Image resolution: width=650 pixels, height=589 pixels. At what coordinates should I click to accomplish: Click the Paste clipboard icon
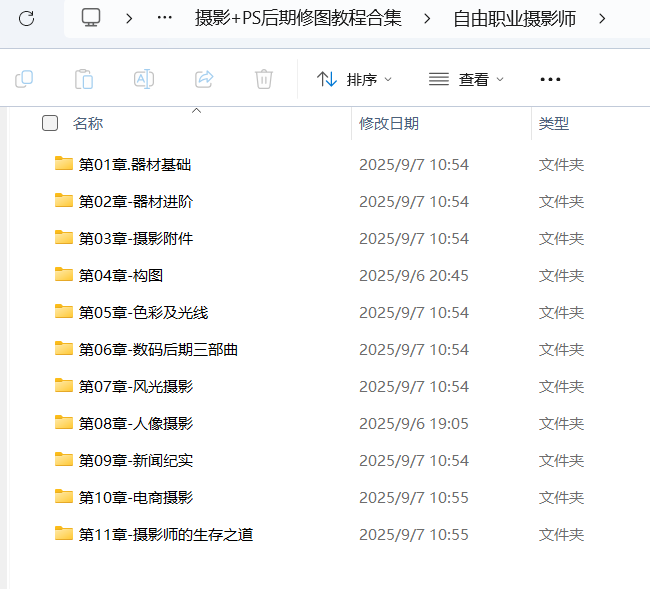[x=84, y=79]
